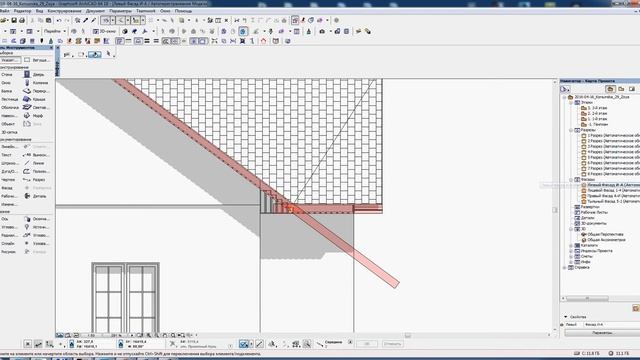Open the navigator panel options dropdown arrow
The width and height of the screenshot is (640, 360).
pyautogui.click(x=565, y=89)
